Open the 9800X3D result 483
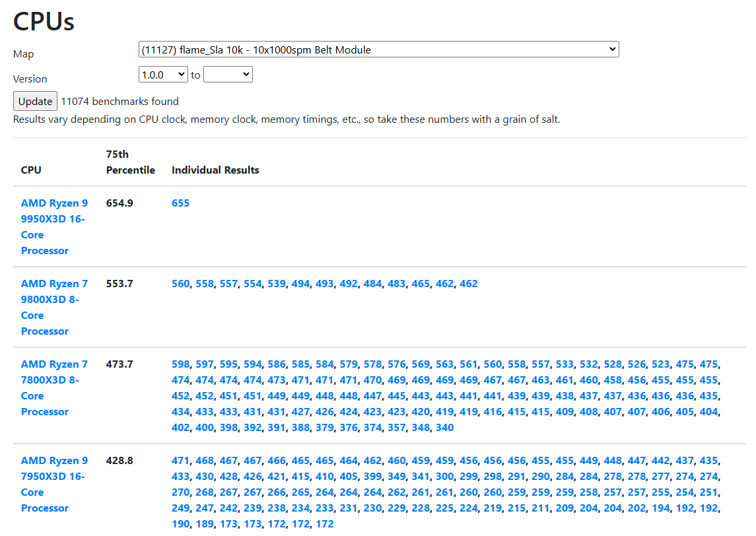The width and height of the screenshot is (756, 536). 396,283
